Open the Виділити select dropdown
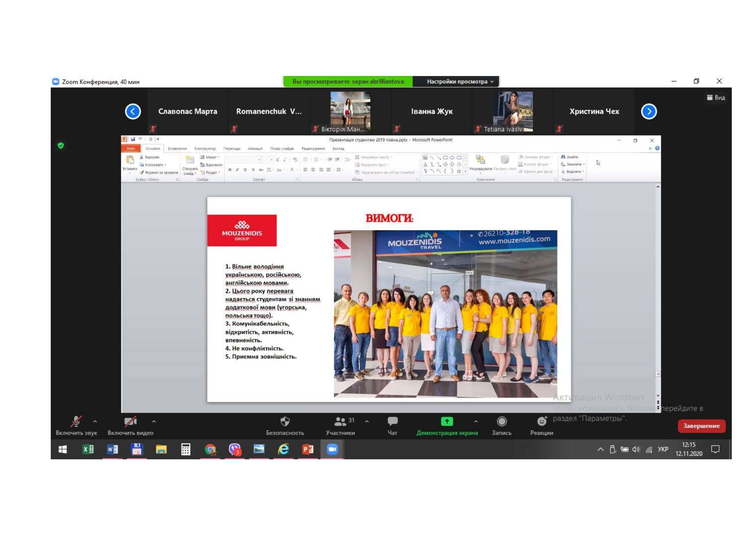756x535 pixels. pyautogui.click(x=573, y=172)
